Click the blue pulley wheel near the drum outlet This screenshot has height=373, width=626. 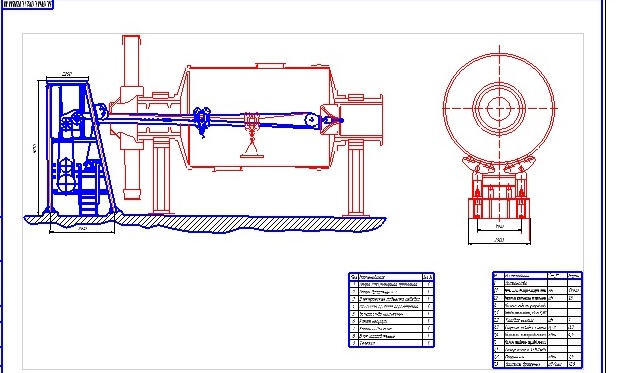311,120
